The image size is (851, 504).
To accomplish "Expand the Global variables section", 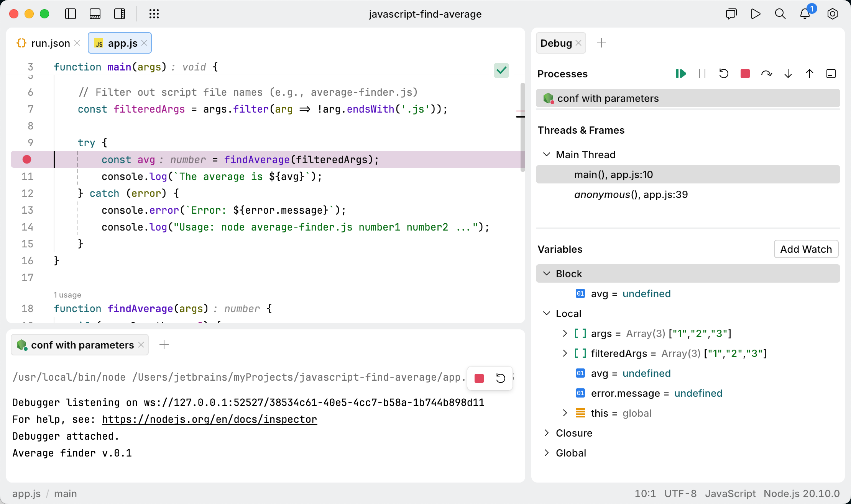I will click(546, 453).
